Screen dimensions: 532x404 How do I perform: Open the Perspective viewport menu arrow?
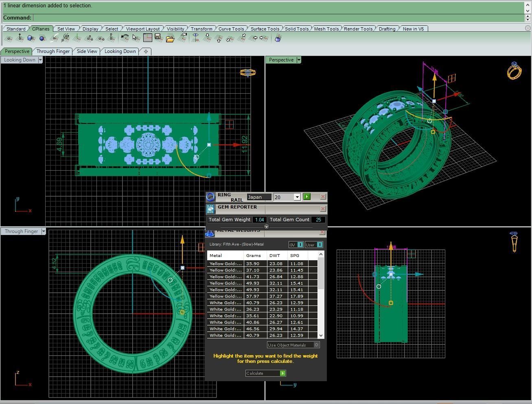coord(299,60)
